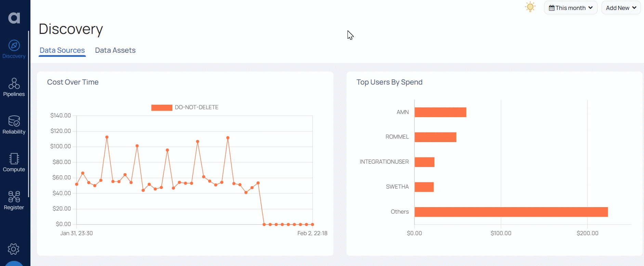Open Reliability from the sidebar
644x266 pixels.
click(14, 125)
